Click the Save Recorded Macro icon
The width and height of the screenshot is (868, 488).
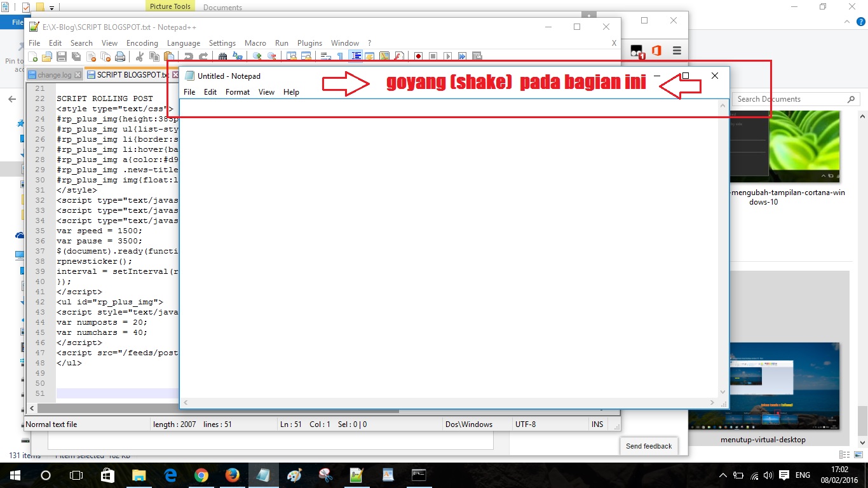477,57
